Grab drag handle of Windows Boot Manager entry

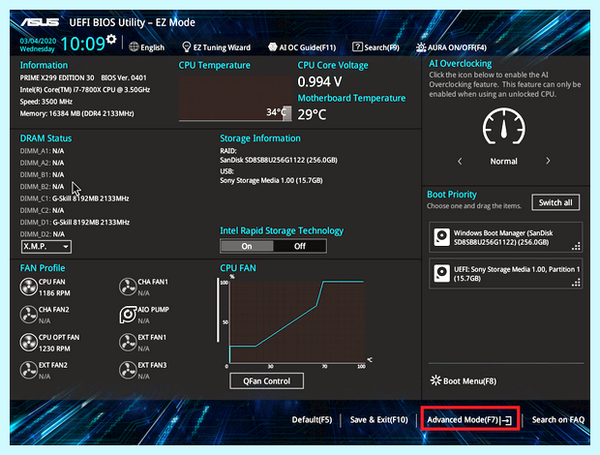(x=576, y=246)
